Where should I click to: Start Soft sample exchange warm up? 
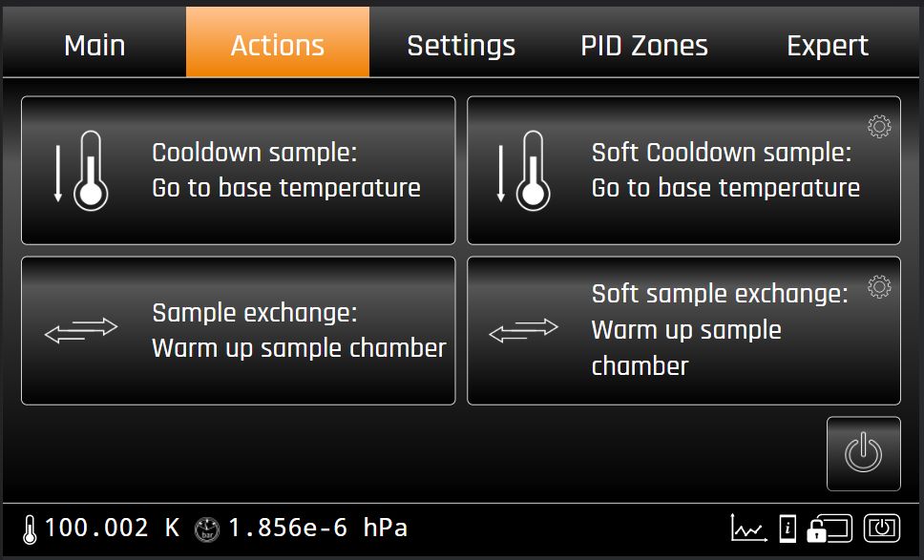[x=683, y=331]
